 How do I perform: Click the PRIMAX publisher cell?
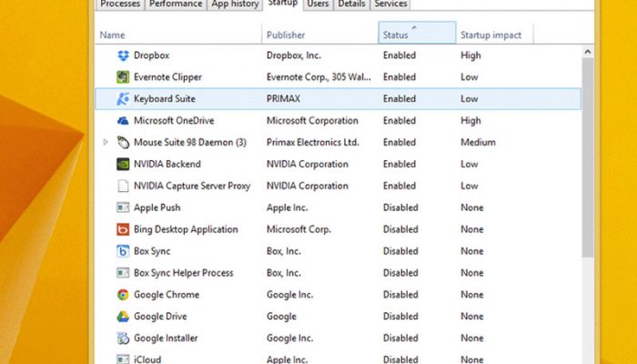click(x=283, y=98)
